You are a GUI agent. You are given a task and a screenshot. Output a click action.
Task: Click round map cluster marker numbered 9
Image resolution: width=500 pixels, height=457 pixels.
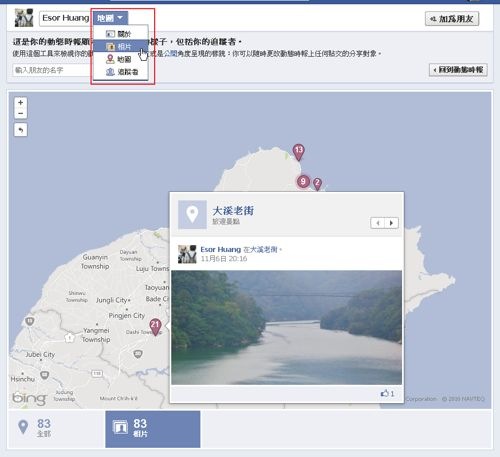pos(303,181)
